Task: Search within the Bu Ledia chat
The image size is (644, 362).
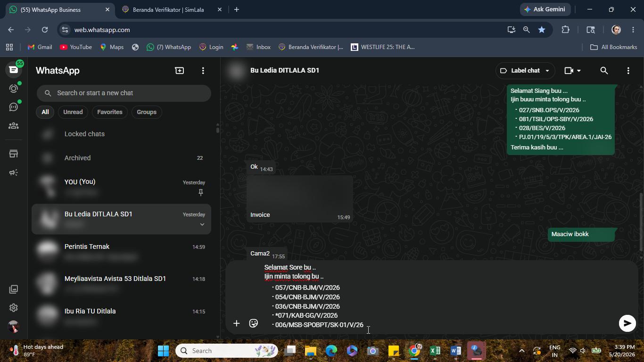Action: 603,71
